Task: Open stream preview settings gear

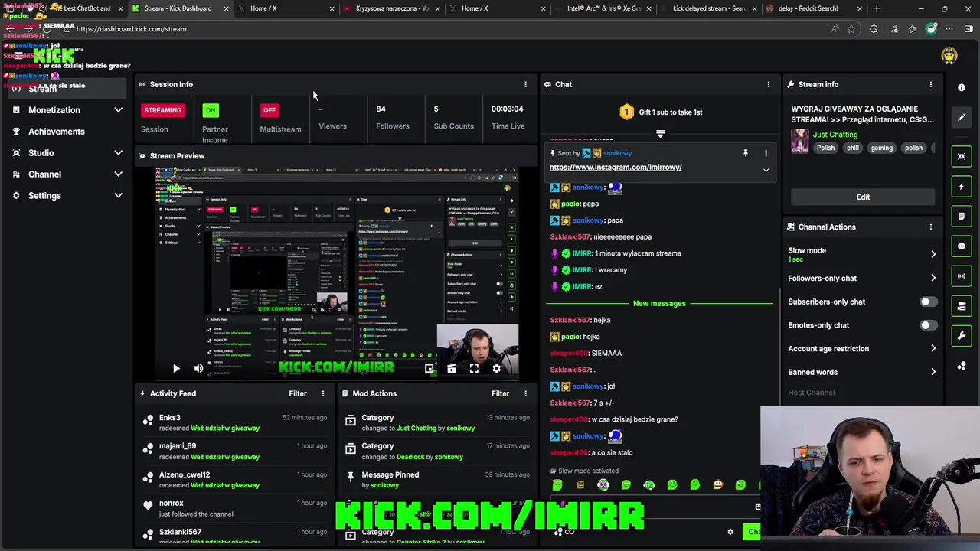Action: point(496,369)
